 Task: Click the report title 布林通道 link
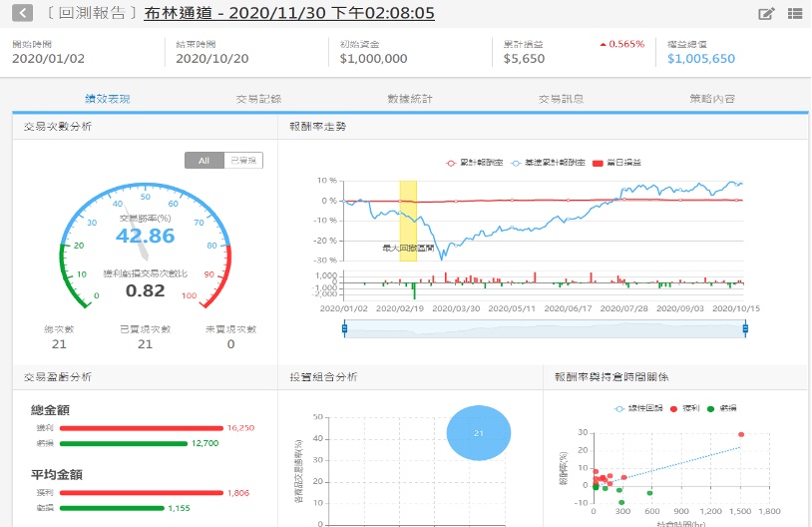click(x=289, y=13)
